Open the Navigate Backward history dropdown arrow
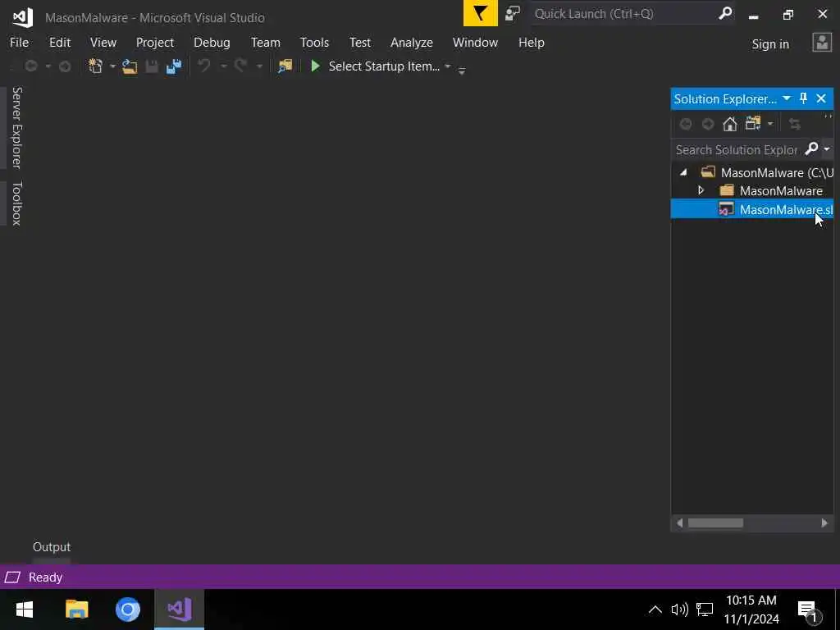The height and width of the screenshot is (630, 840). pos(48,66)
